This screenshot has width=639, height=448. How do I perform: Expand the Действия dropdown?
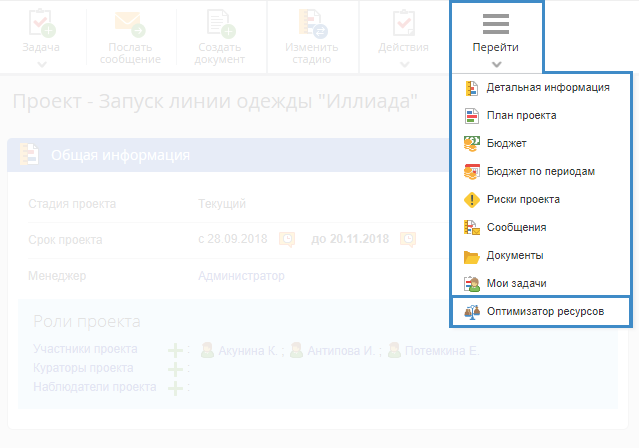(x=404, y=36)
